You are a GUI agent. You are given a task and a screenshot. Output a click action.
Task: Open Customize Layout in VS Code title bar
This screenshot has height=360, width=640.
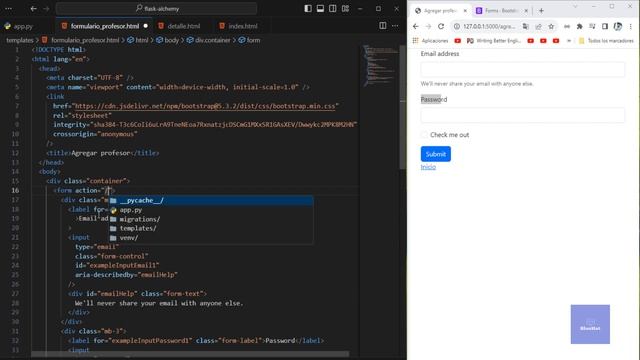(x=345, y=9)
